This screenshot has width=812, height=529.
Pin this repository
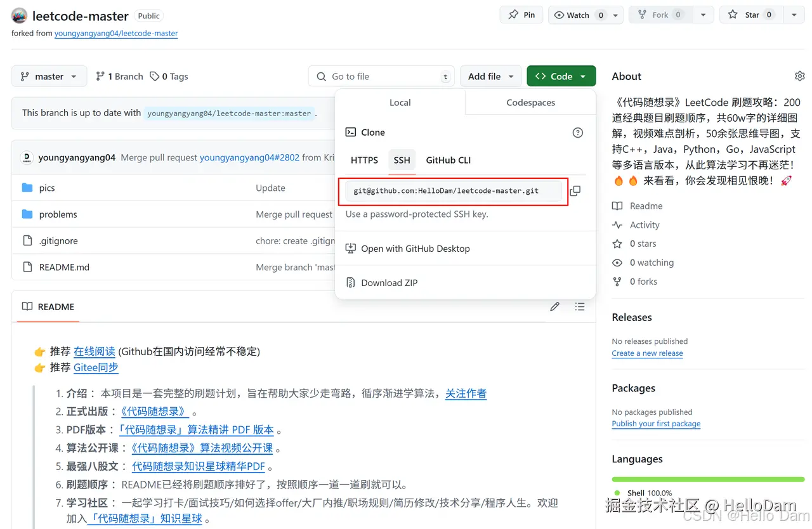coord(521,15)
